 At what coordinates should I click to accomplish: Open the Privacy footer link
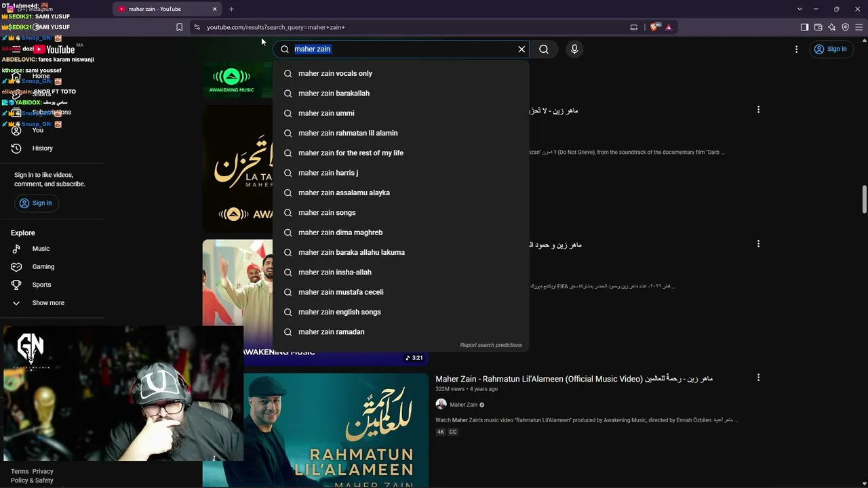coord(43,471)
